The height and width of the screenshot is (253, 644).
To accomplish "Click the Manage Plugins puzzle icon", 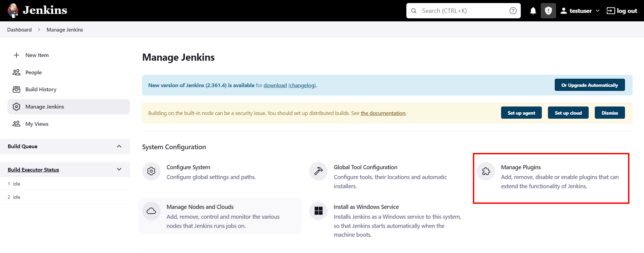I will 486,171.
